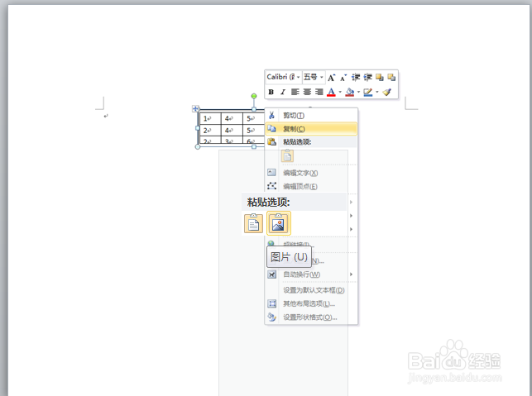The height and width of the screenshot is (396, 532).
Task: Click enlarged paste as picture icon
Action: point(279,223)
